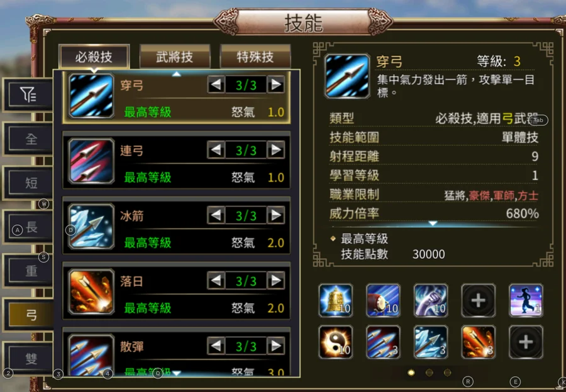Go to second hotbar page dot

[429, 373]
